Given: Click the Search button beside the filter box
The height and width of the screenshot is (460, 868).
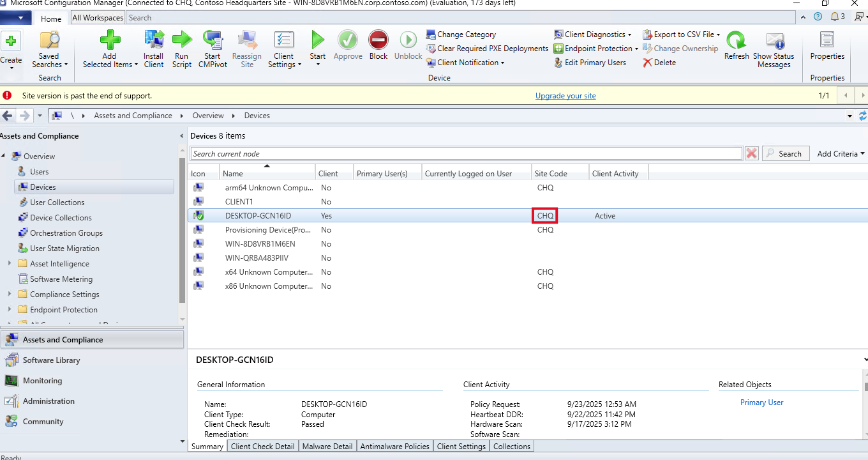Looking at the screenshot, I should point(786,154).
